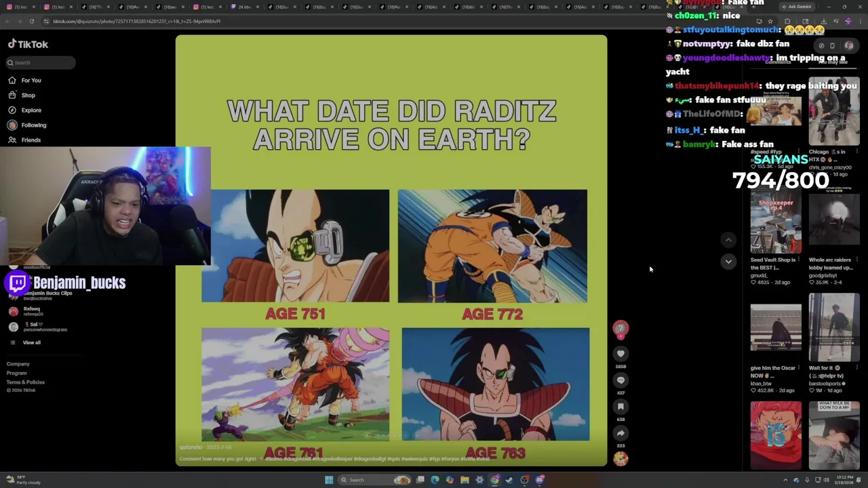Image resolution: width=868 pixels, height=488 pixels.
Task: Open File Explorer from taskbar
Action: tap(465, 480)
